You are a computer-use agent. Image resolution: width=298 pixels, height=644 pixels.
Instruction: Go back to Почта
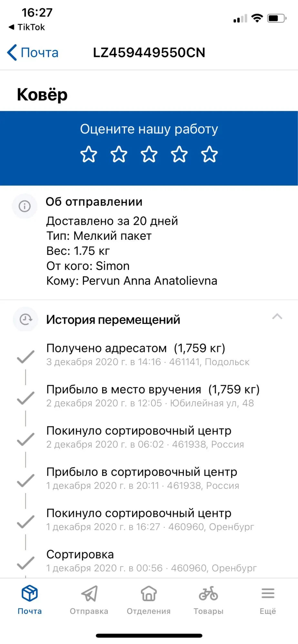tap(33, 52)
